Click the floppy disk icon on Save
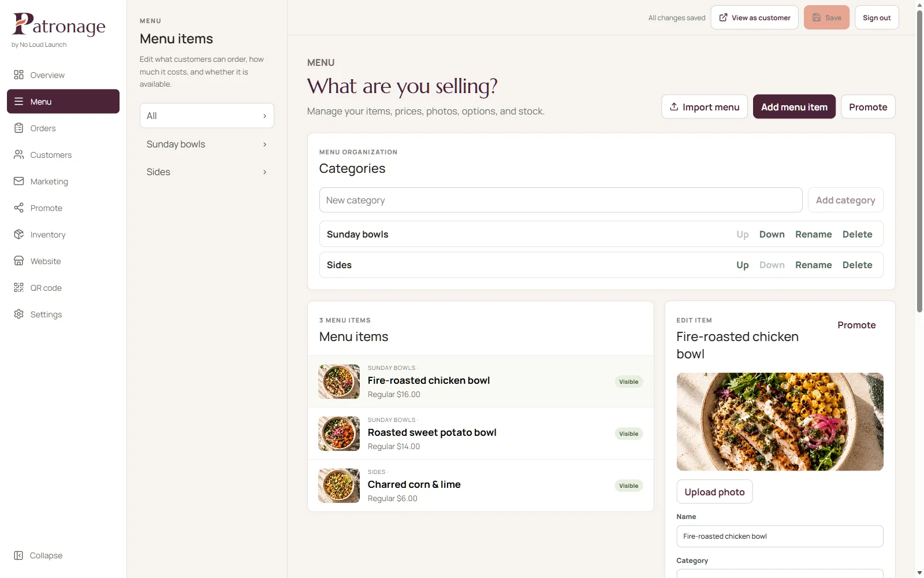 (817, 17)
